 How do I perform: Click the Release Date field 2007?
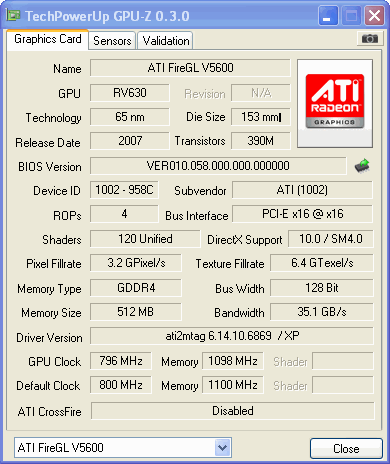(x=130, y=141)
